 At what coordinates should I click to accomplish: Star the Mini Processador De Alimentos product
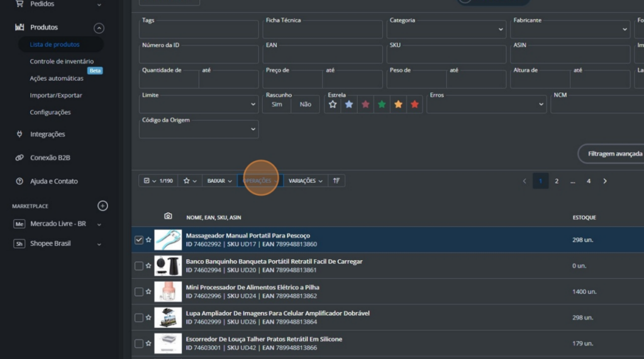pyautogui.click(x=148, y=292)
